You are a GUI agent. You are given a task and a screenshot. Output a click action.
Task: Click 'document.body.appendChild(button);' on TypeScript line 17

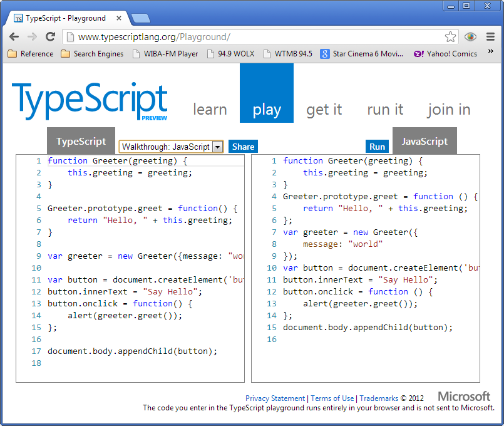click(x=133, y=351)
